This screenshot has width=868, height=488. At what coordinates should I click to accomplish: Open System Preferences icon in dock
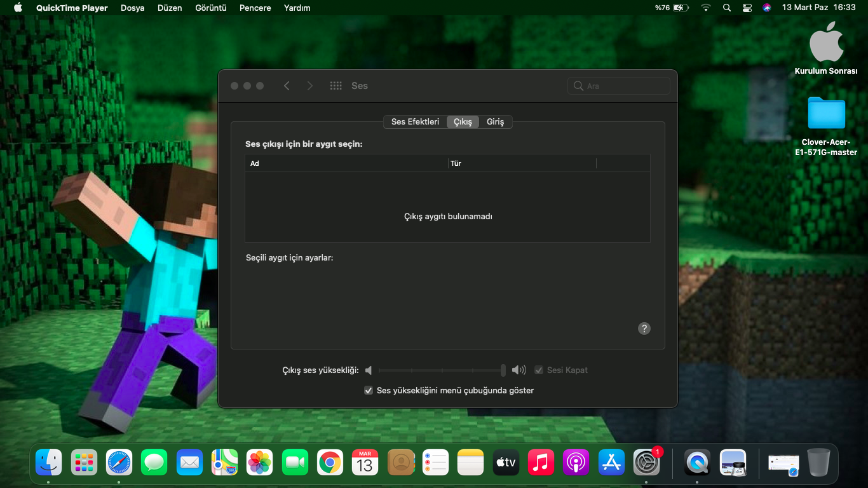(x=647, y=463)
